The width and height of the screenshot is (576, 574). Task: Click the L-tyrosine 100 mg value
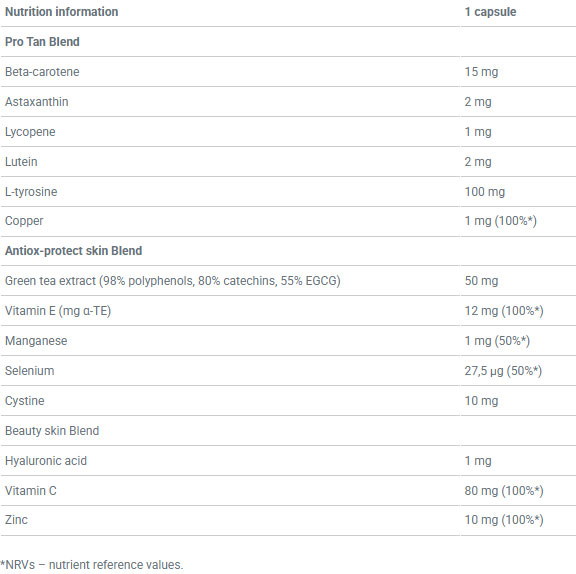pyautogui.click(x=485, y=192)
